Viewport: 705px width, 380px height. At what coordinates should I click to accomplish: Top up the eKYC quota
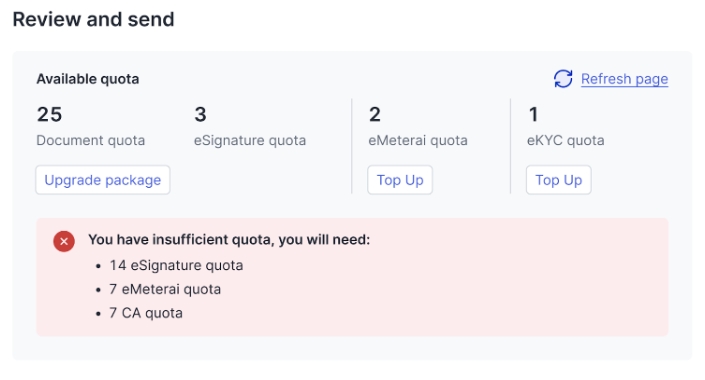click(x=558, y=180)
